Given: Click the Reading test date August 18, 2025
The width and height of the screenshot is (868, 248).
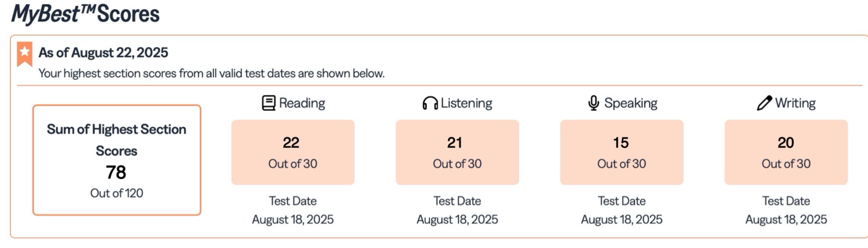Looking at the screenshot, I should pos(293,220).
